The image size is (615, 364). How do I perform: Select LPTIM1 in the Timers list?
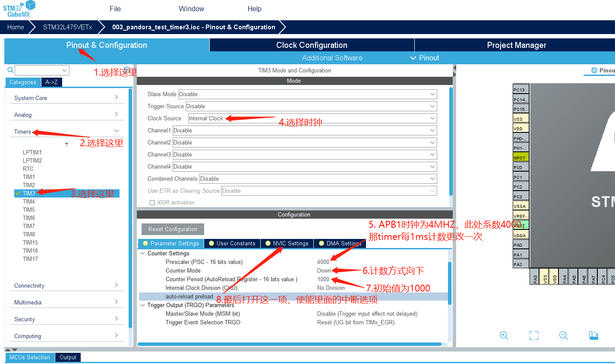[x=32, y=152]
